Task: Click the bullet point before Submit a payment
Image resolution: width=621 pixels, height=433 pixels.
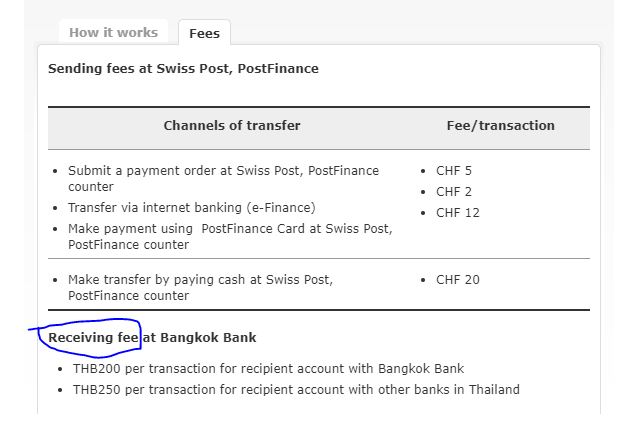Action: pos(55,171)
